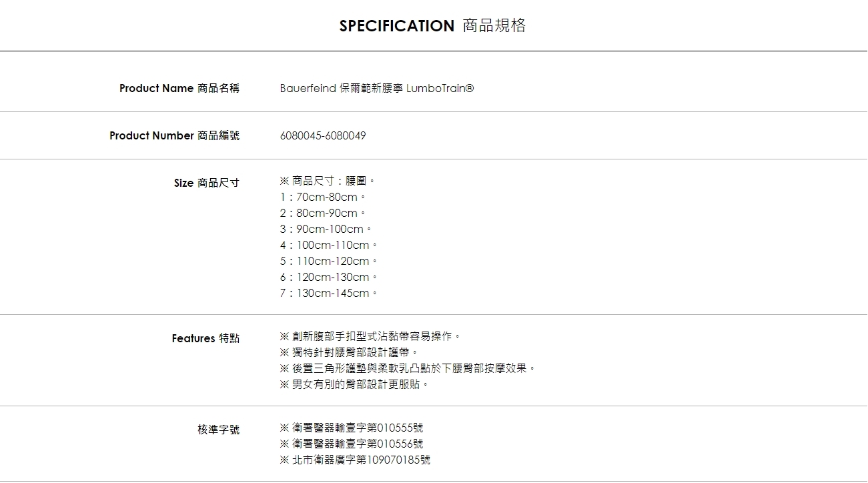Screen dimensions: 868x483
Task: Click size 5 row 110cm-120cm
Action: point(328,261)
